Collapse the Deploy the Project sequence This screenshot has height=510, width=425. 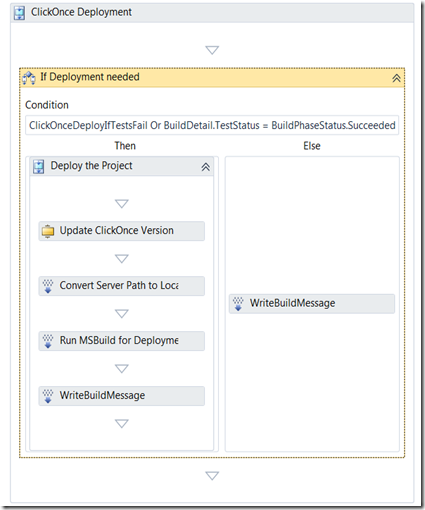(x=206, y=167)
